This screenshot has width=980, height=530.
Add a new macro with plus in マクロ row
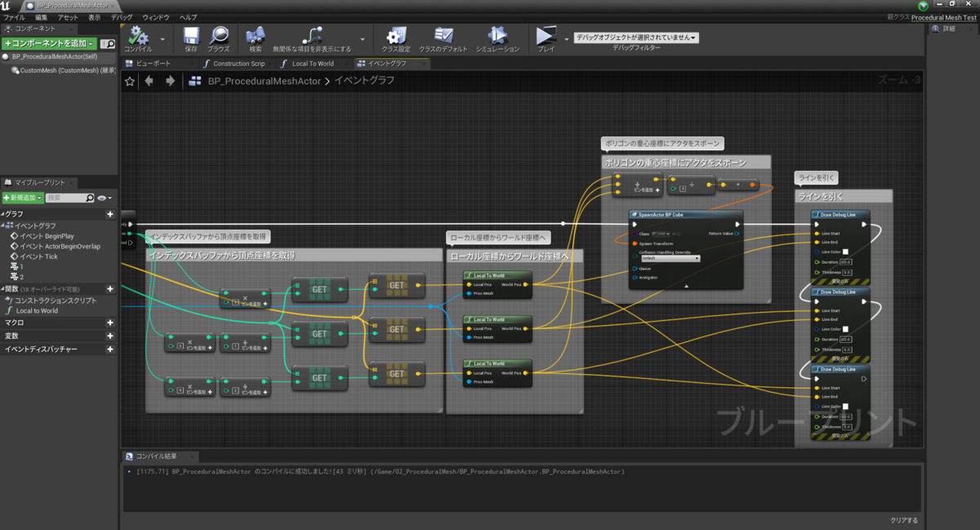point(110,323)
